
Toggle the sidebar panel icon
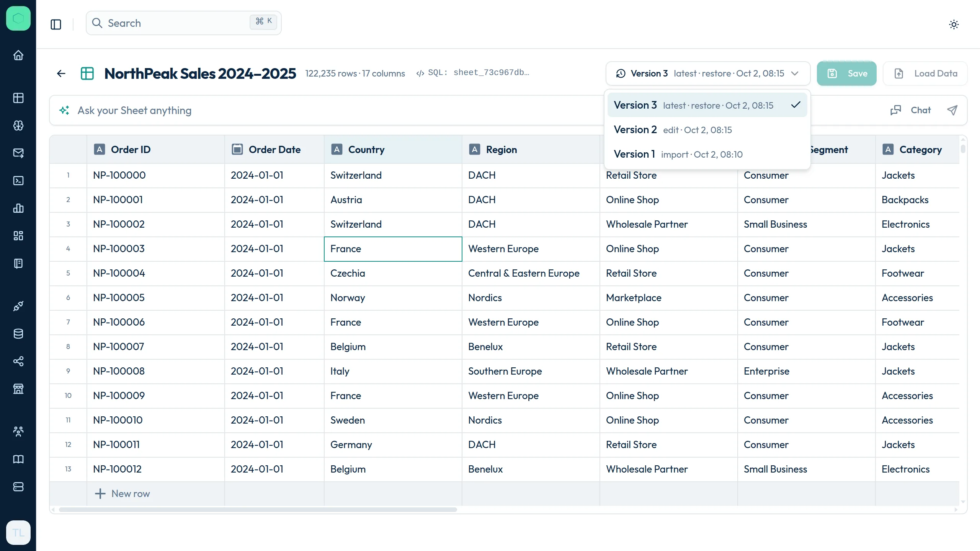pyautogui.click(x=56, y=24)
